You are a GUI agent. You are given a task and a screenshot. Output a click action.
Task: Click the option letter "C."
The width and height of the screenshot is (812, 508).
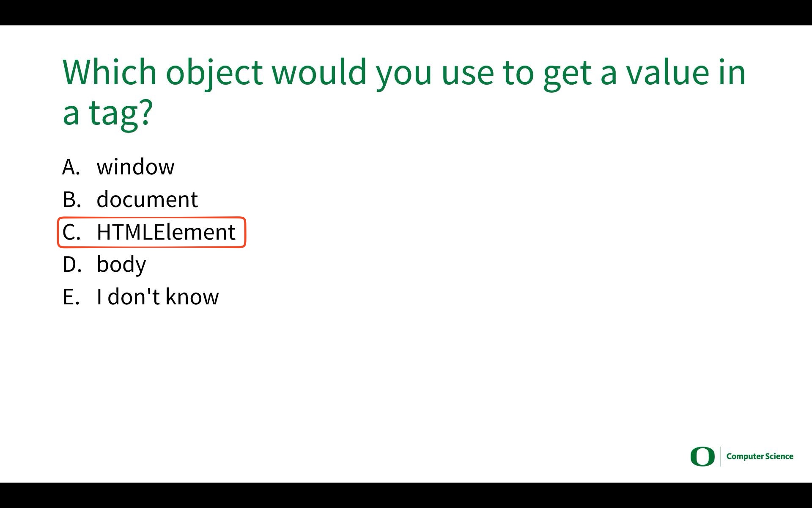71,232
